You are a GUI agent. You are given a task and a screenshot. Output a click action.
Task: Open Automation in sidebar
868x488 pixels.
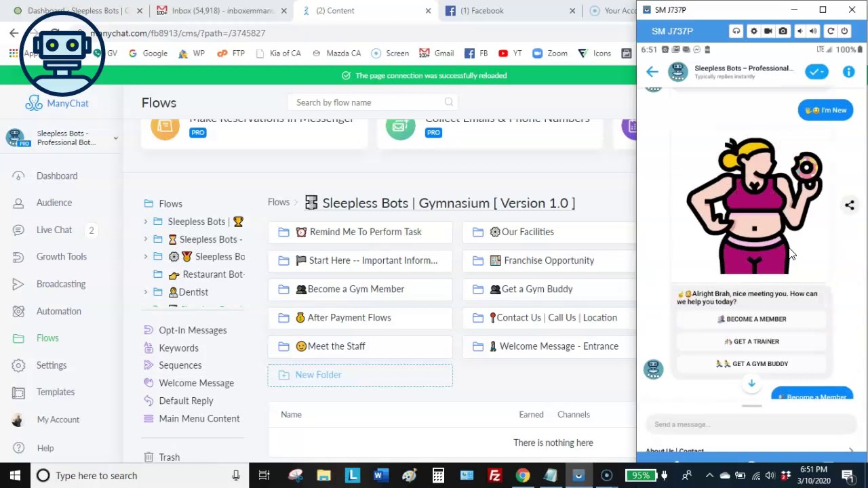[59, 311]
